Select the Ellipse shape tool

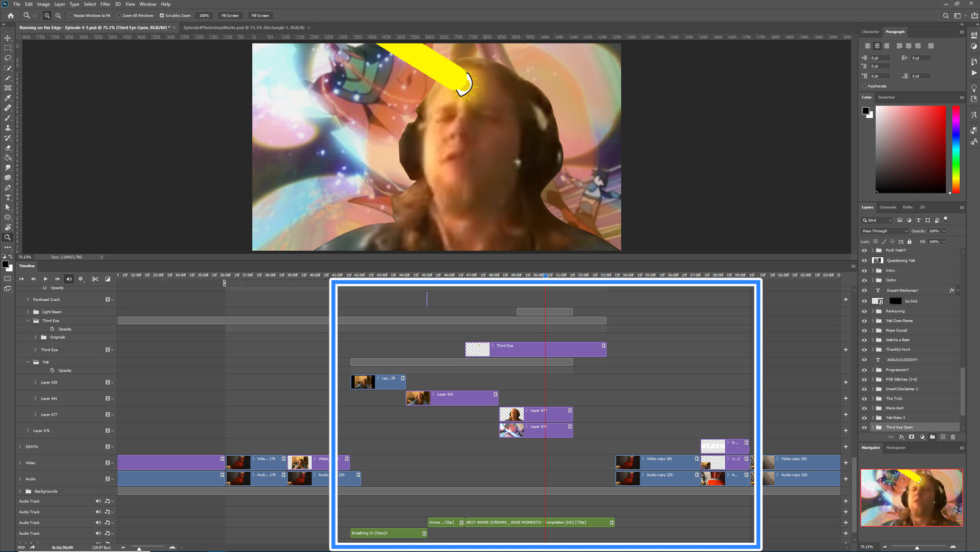click(x=8, y=217)
